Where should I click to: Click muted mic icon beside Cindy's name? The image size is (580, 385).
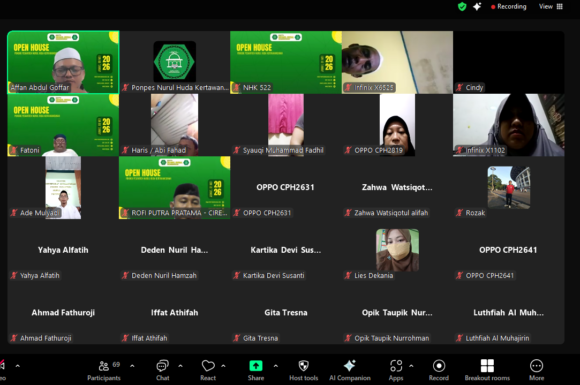coord(459,88)
